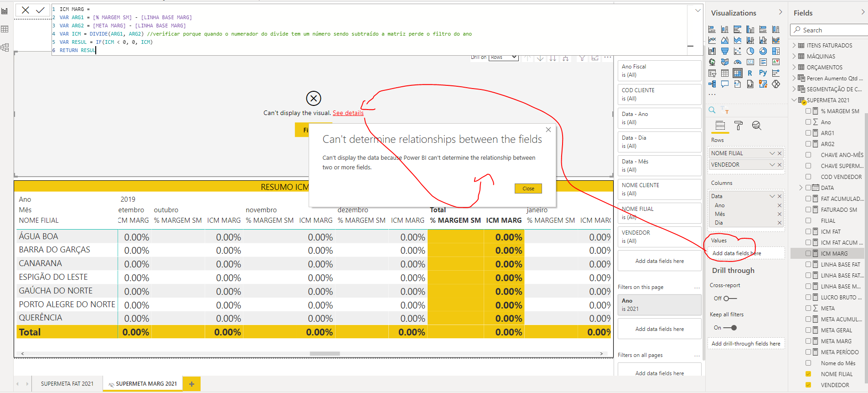
Task: Click the matrix horizontal scrollbar thumb
Action: tap(325, 354)
